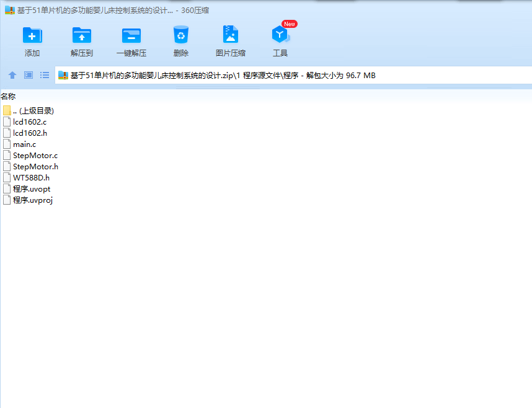Image resolution: width=532 pixels, height=408 pixels.
Task: Click the 一键解压 one-click extract icon
Action: pyautogui.click(x=131, y=35)
